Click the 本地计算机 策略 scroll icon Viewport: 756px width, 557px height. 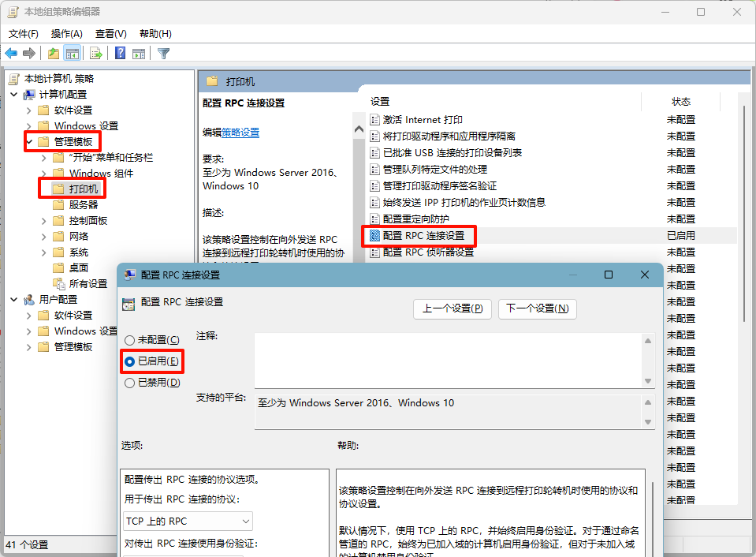(x=14, y=79)
